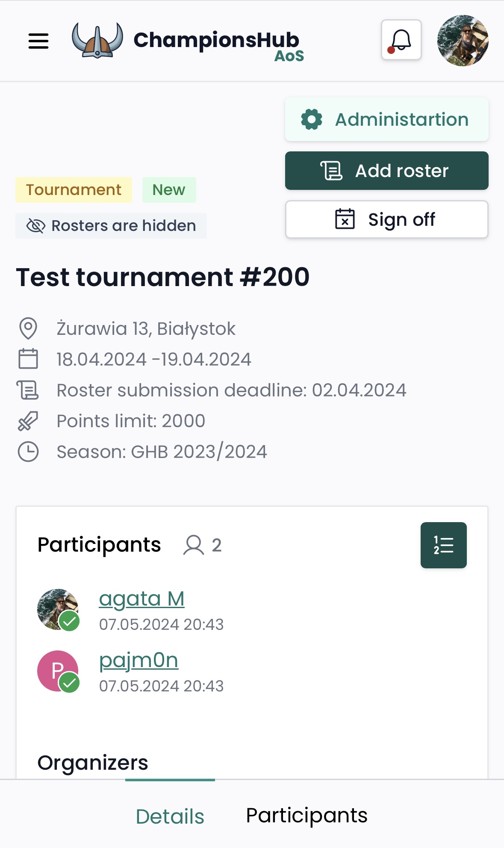
Task: Click the Add roster button
Action: click(x=386, y=170)
